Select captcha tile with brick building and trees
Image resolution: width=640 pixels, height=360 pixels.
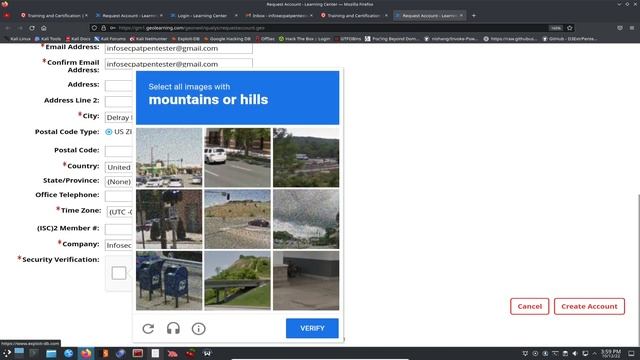pos(169,219)
